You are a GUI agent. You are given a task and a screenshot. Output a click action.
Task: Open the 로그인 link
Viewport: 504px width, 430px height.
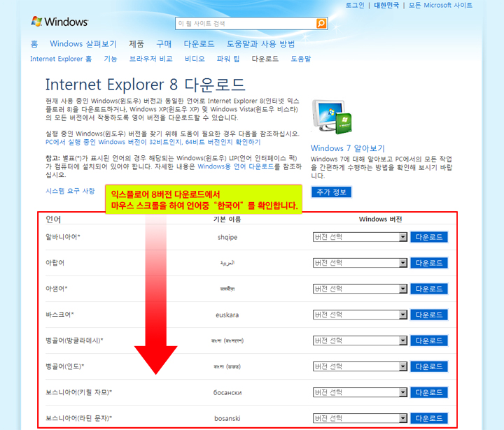(x=355, y=5)
